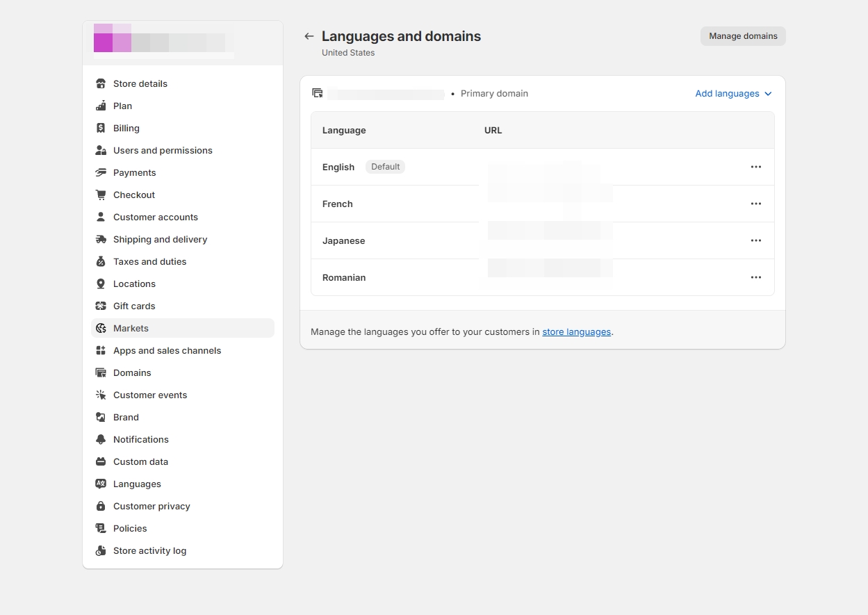
Task: Follow the store languages link
Action: coord(576,332)
